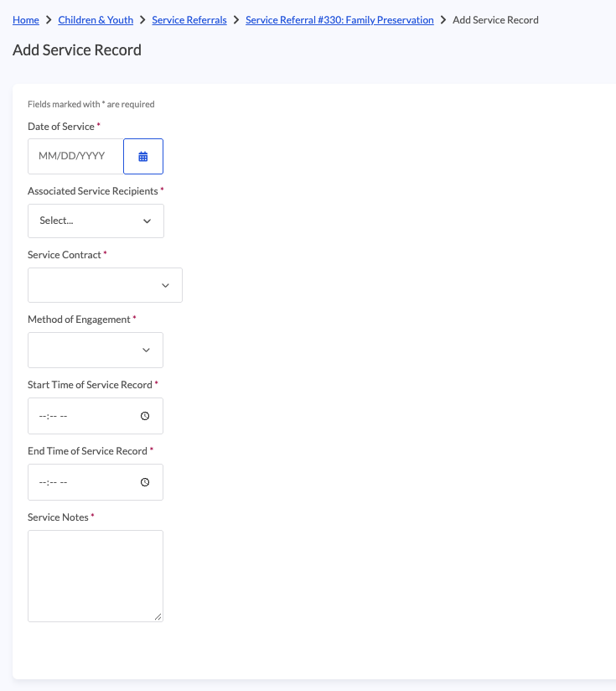Viewport: 616px width, 691px height.
Task: Open Service Referral #330: Family Preservation link
Action: 339,20
